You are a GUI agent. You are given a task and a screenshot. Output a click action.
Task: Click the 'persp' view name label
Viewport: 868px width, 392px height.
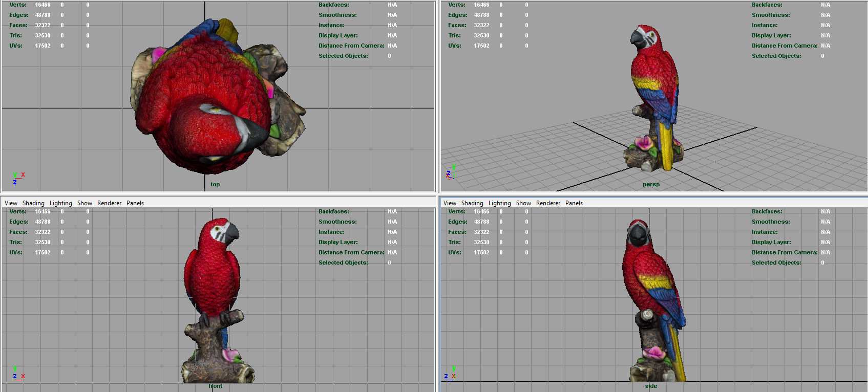click(x=651, y=184)
